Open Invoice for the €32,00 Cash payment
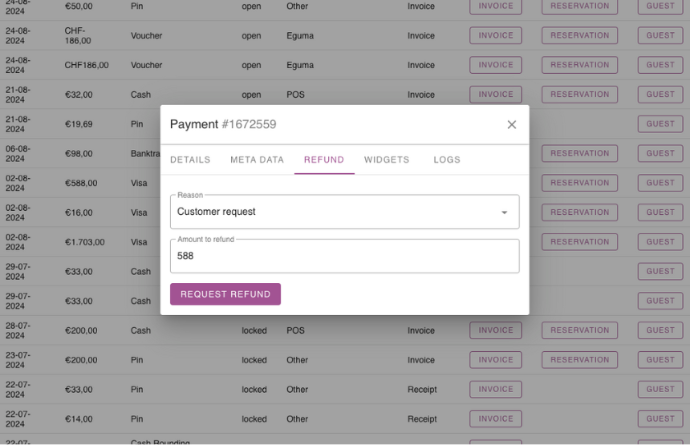 (496, 95)
